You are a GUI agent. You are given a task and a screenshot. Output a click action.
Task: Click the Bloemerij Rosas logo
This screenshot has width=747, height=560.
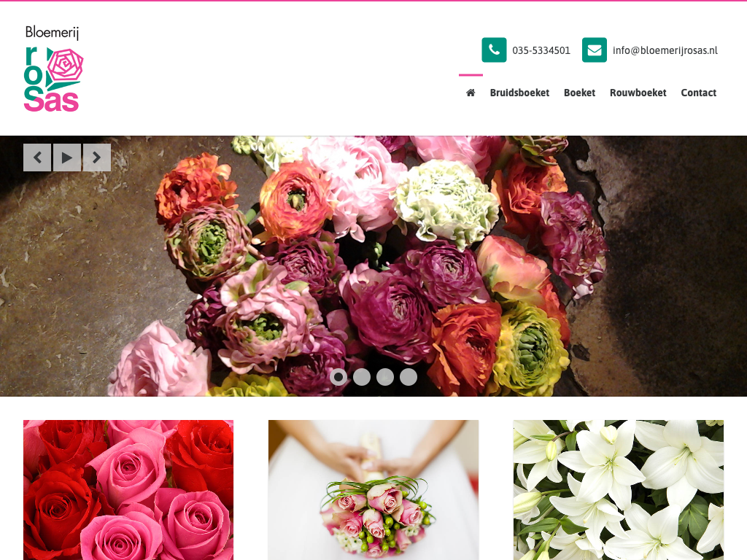[x=53, y=69]
